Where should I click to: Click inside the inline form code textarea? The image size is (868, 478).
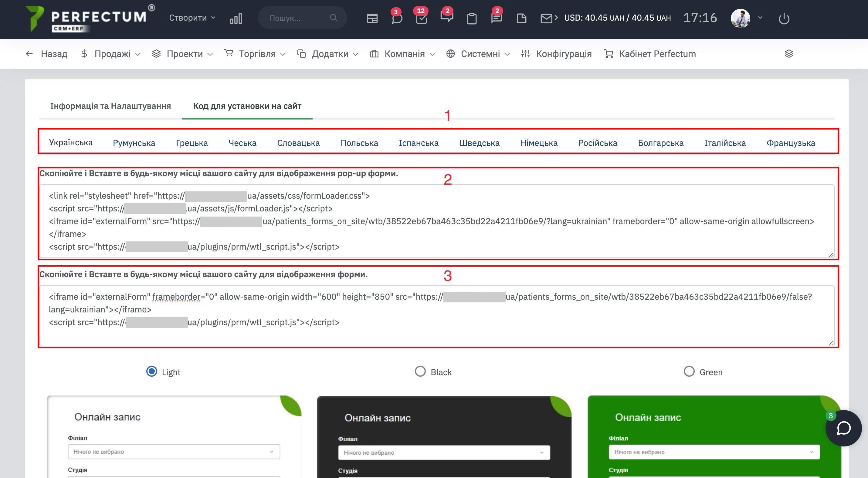coord(437,316)
